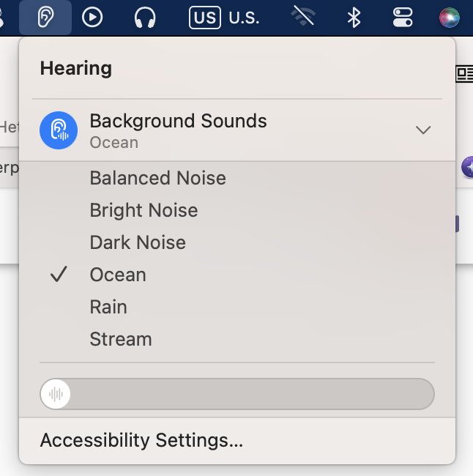Viewport: 473px width, 476px height.
Task: Select the Balanced Noise sound
Action: (157, 178)
